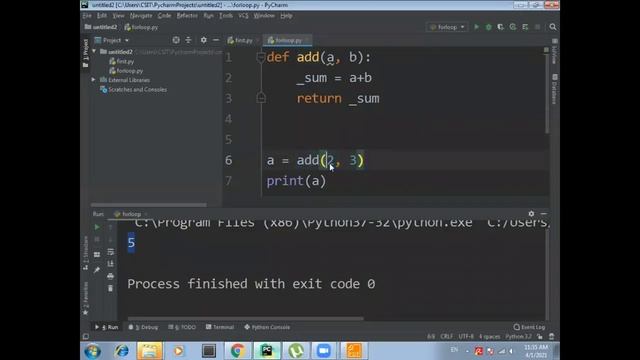This screenshot has height=360, width=640.
Task: Open the File menu
Action: 87,16
